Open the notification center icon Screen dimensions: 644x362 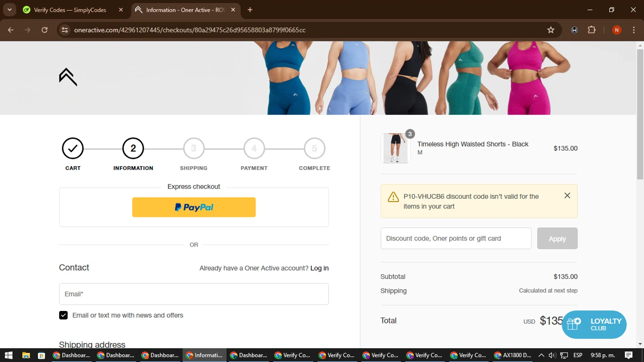pyautogui.click(x=629, y=356)
